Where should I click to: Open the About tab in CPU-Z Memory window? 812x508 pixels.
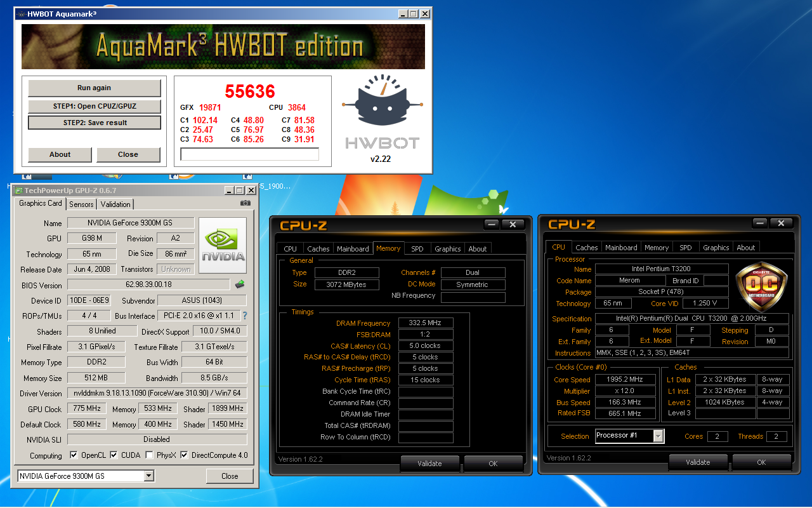click(x=478, y=249)
